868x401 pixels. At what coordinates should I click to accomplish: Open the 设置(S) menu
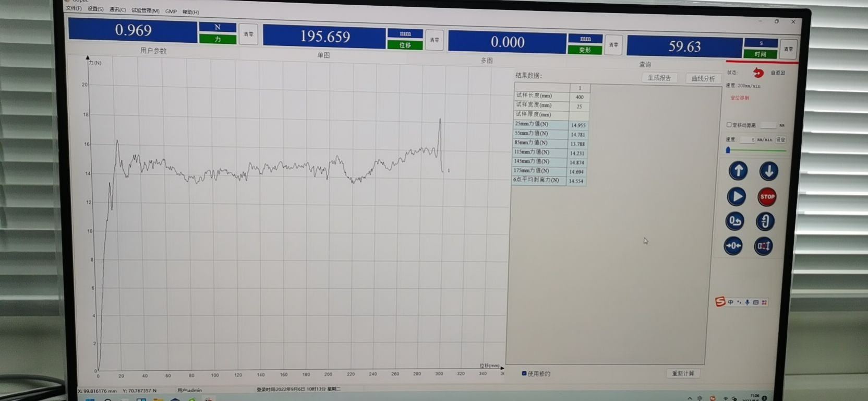click(x=95, y=9)
